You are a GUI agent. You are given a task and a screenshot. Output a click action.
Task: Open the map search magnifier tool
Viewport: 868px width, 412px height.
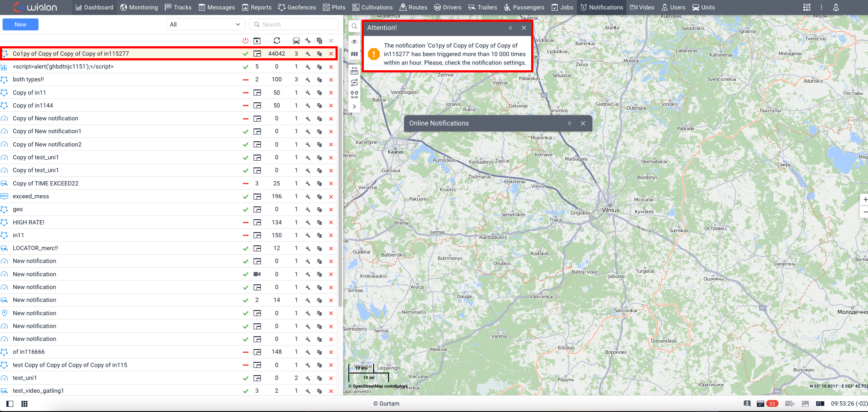coord(354,27)
